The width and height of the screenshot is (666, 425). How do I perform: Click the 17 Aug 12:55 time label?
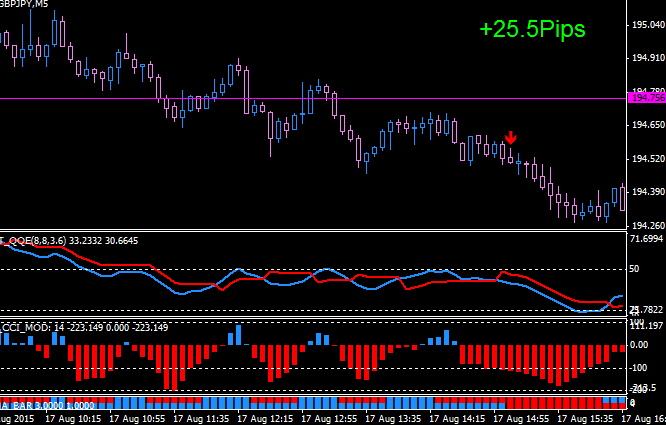[330, 418]
